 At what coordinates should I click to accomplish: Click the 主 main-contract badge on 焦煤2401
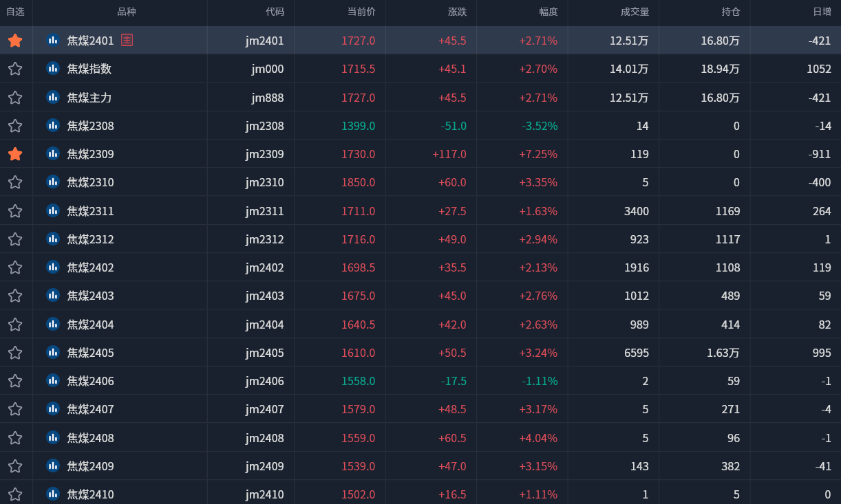click(127, 40)
